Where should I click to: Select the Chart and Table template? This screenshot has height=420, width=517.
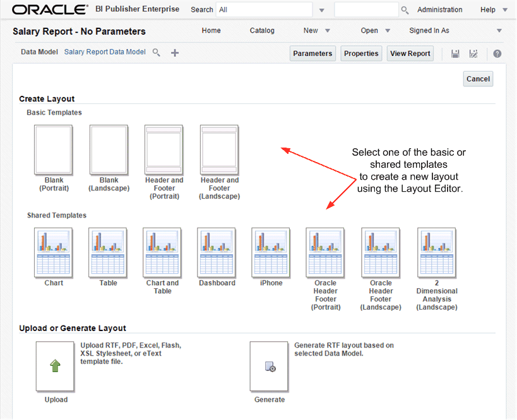[162, 253]
